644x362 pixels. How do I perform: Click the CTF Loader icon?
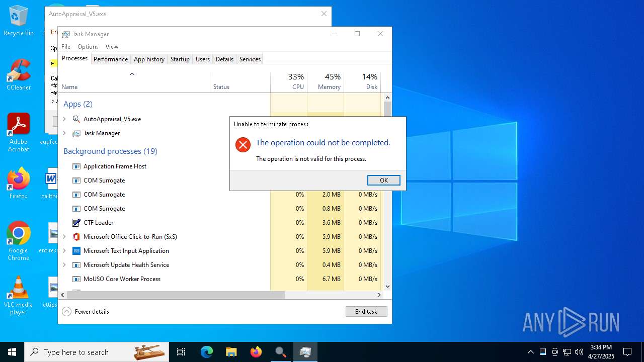76,223
